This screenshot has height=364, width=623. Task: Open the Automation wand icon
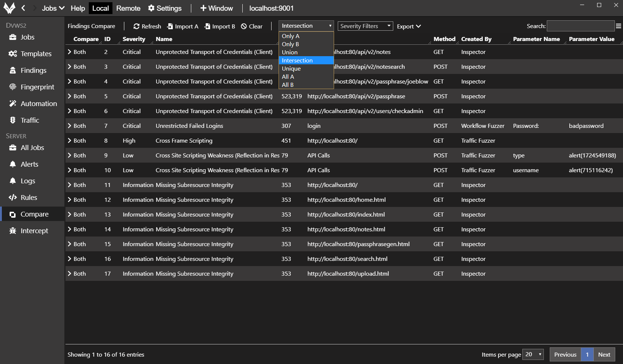point(13,103)
